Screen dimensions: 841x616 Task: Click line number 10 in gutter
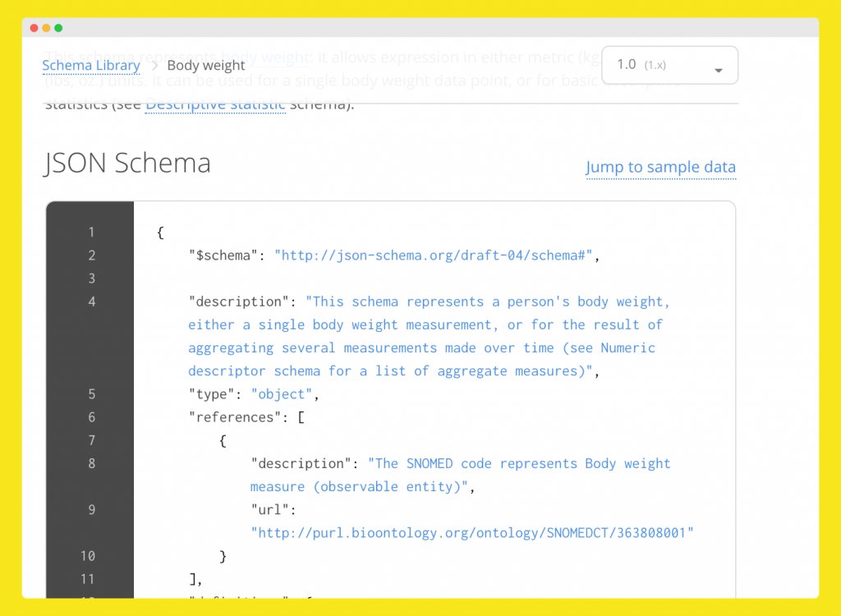[x=88, y=556]
